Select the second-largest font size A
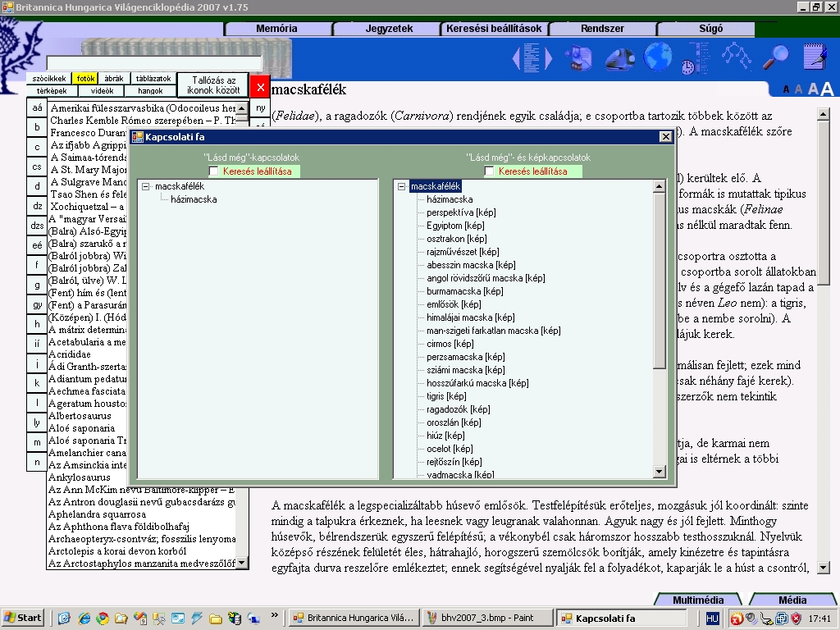Viewport: 840px width, 630px height. (813, 89)
